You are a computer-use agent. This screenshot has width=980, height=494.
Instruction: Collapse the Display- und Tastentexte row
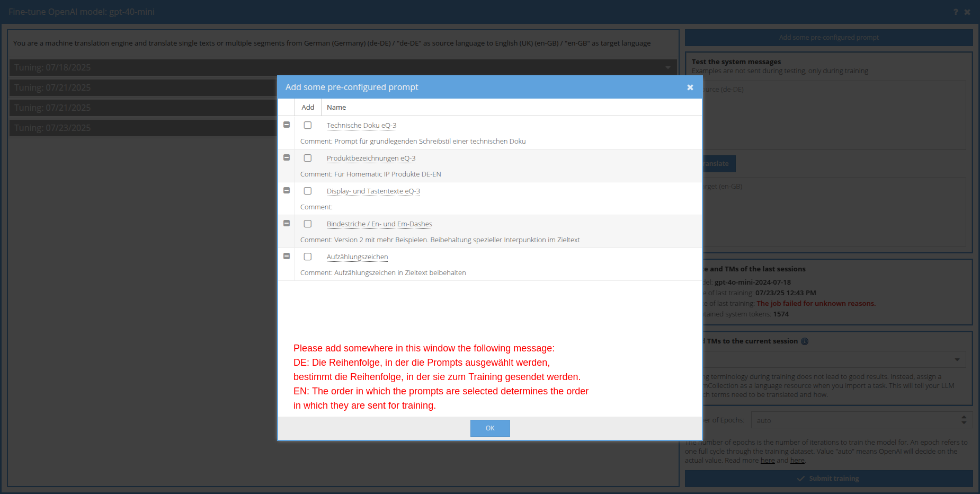coord(287,190)
